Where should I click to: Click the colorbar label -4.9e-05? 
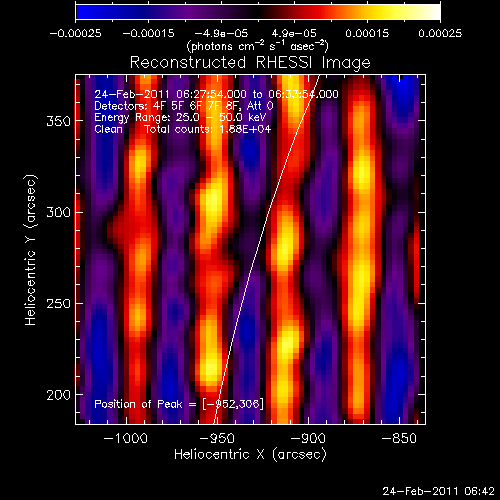pyautogui.click(x=221, y=33)
